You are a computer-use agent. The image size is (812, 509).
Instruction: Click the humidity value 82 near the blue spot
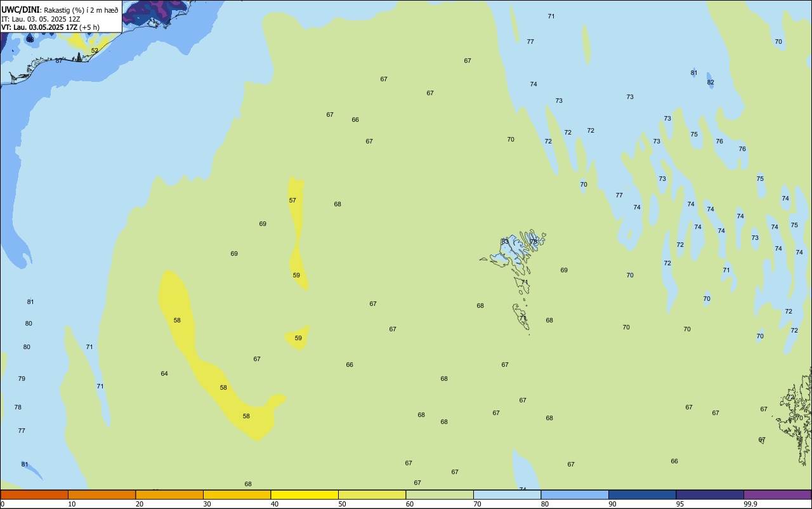tap(710, 82)
